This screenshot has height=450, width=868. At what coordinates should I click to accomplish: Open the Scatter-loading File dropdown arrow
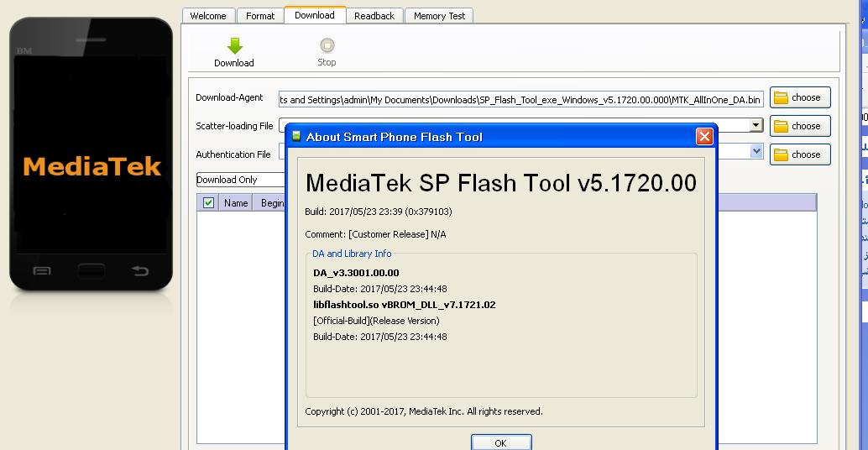point(756,125)
